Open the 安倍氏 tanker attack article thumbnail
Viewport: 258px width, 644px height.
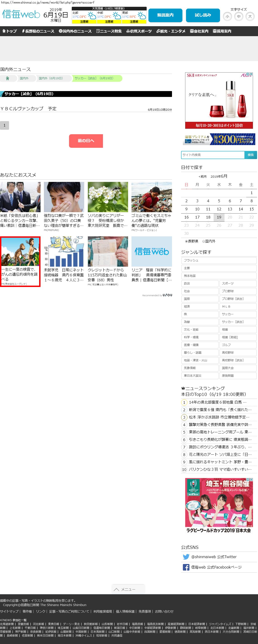20,197
